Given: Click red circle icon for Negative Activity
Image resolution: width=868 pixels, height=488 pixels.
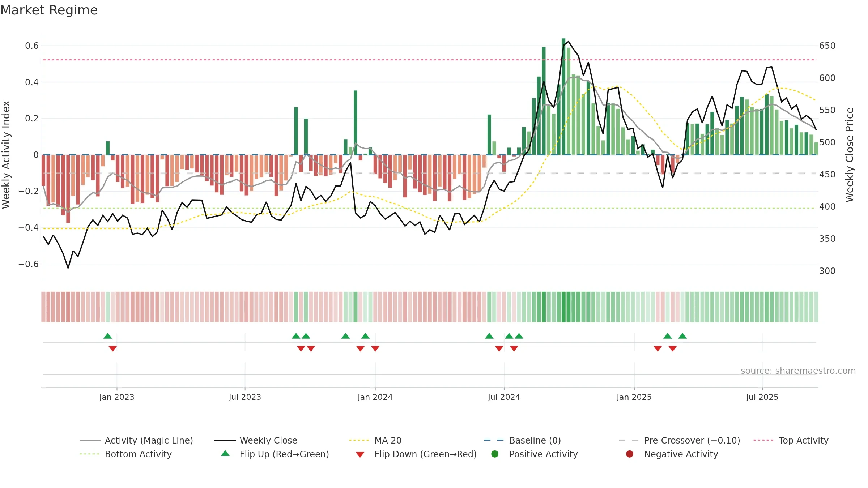Looking at the screenshot, I should point(629,454).
